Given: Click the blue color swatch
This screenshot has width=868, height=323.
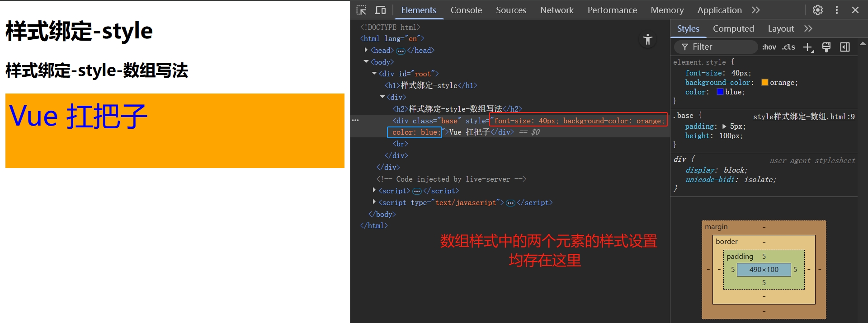Looking at the screenshot, I should tap(720, 92).
